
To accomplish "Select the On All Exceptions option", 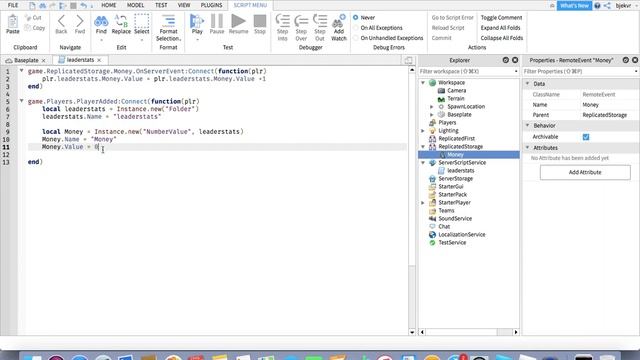I will click(x=356, y=28).
